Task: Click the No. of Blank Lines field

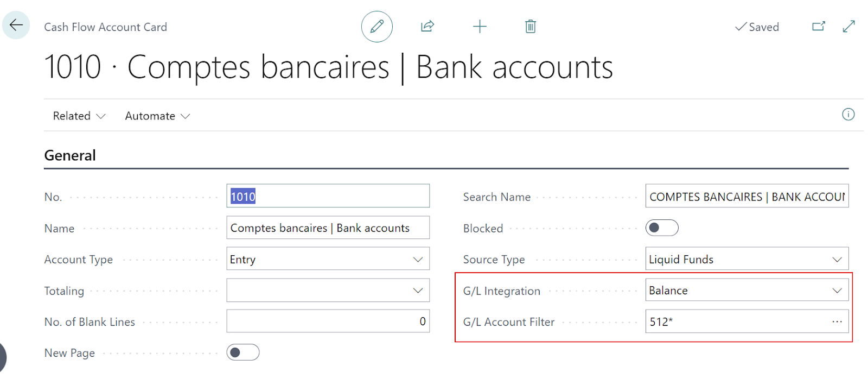Action: [x=328, y=322]
